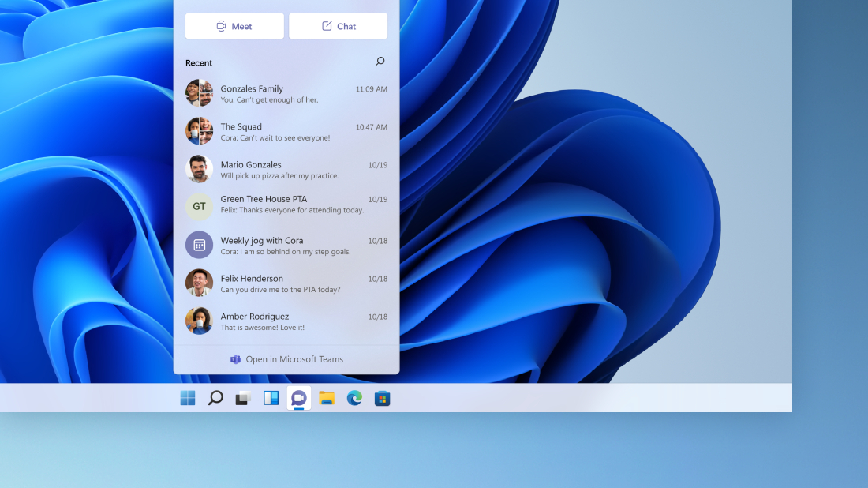The image size is (868, 488).
Task: Click the Teams logo beside Open in Microsoft Teams
Action: [x=235, y=359]
